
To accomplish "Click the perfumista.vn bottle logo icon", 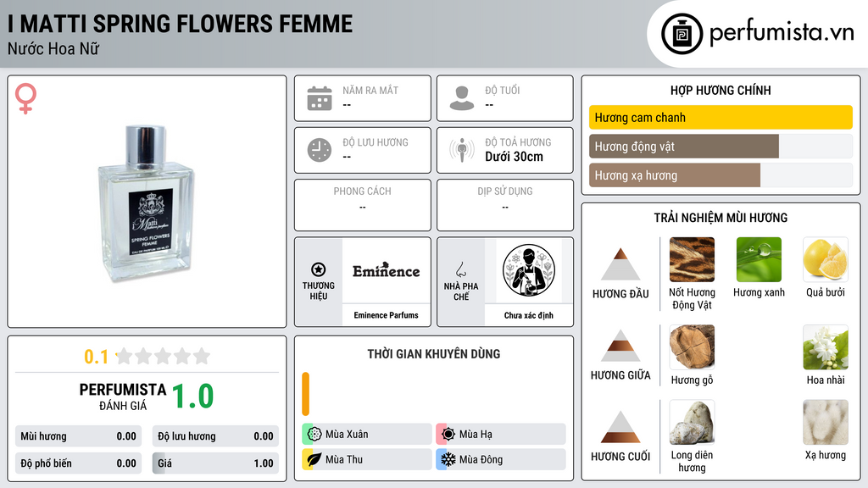I will [x=682, y=34].
